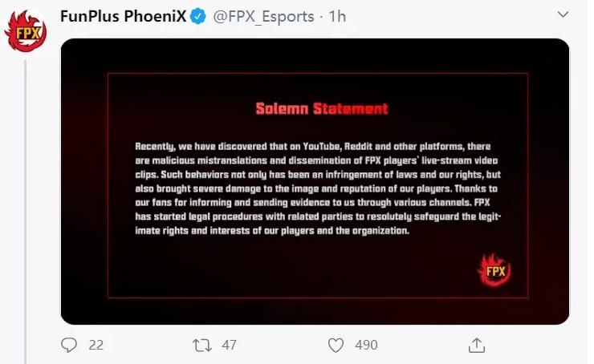This screenshot has width=594, height=364.
Task: Share the tweet via the upload arrow icon
Action: 477,345
